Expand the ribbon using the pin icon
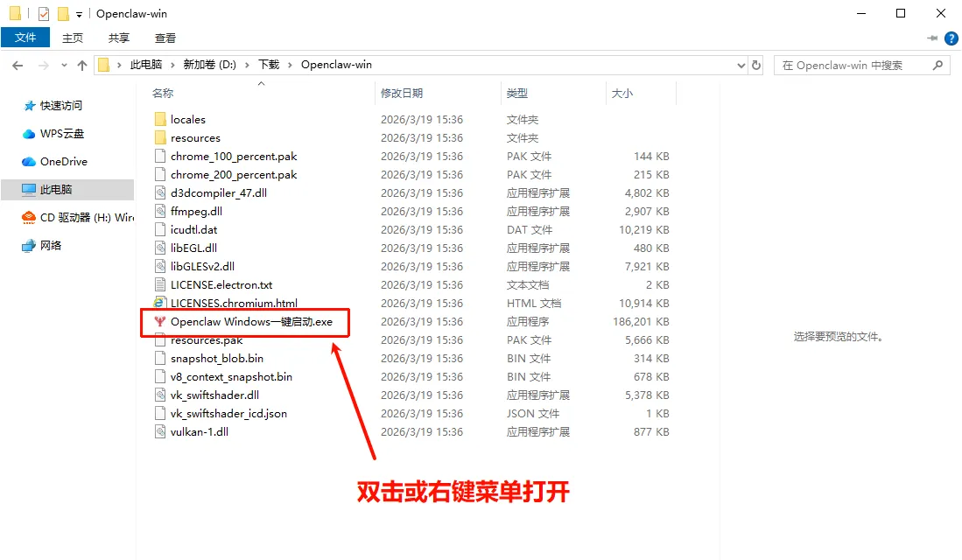Screen dimensions: 962x560 [932, 38]
